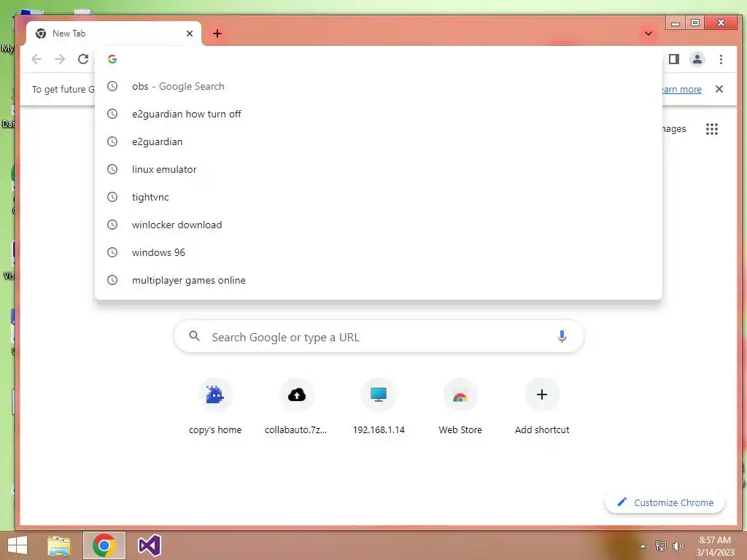Toggle the Chrome side panel
Viewport: 747px width, 560px height.
pos(673,59)
